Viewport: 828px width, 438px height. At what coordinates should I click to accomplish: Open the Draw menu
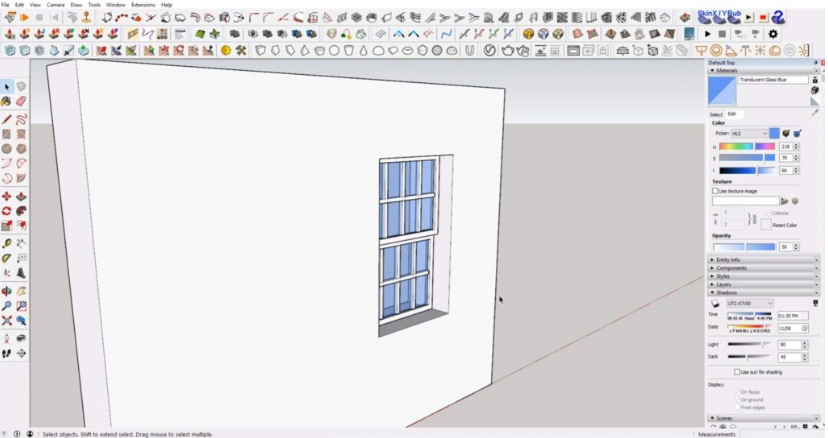click(x=76, y=5)
